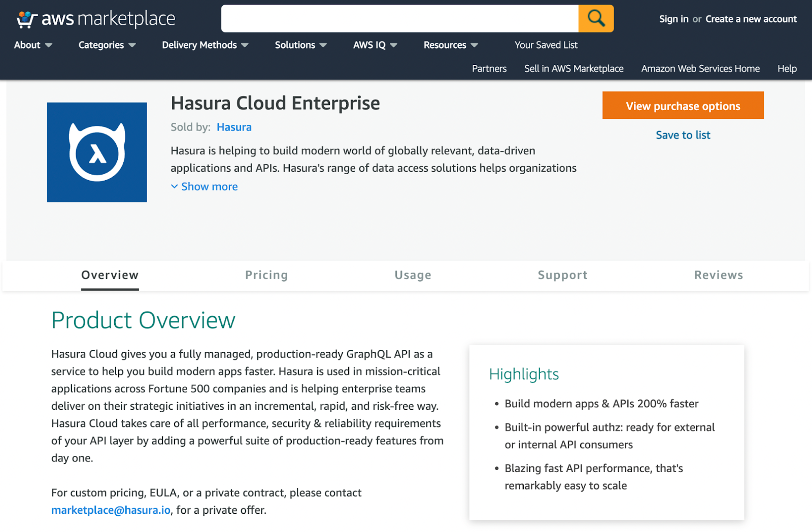Click the Hasura product logo image
This screenshot has height=532, width=812.
(97, 152)
